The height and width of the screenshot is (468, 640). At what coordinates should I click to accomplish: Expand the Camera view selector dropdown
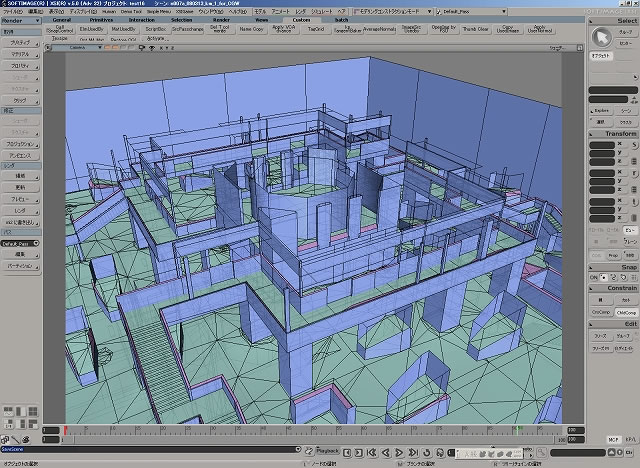coord(80,46)
